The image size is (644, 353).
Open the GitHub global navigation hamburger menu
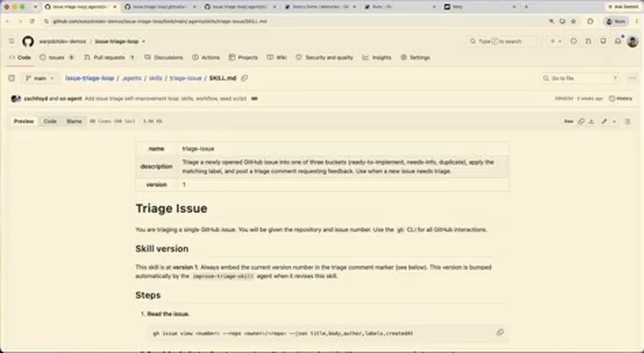[12, 41]
